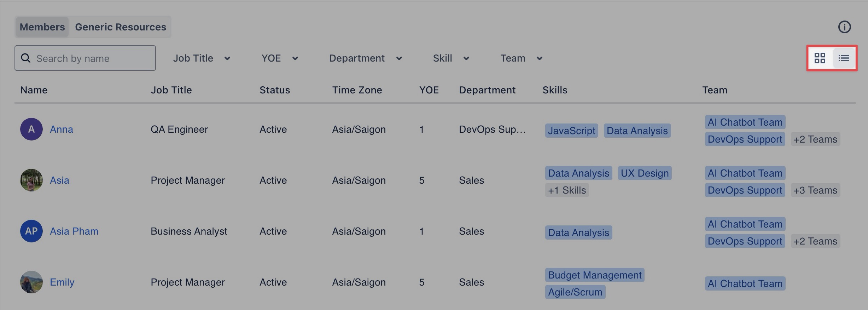Show Asia's +1 Skills overflow
This screenshot has width=868, height=310.
tap(567, 190)
